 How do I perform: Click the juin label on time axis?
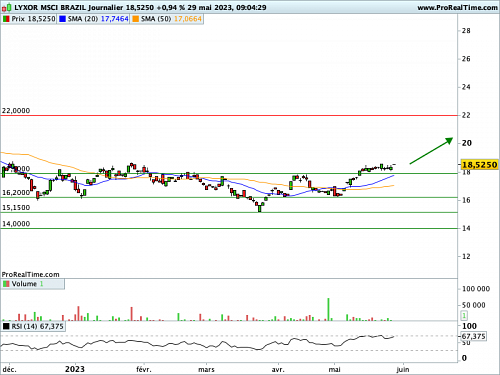point(403,369)
